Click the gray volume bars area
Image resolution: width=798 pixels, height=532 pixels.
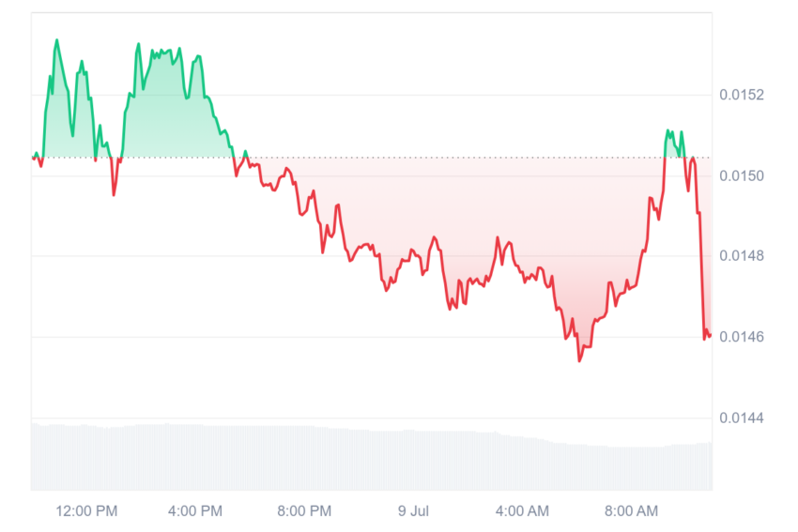click(372, 458)
